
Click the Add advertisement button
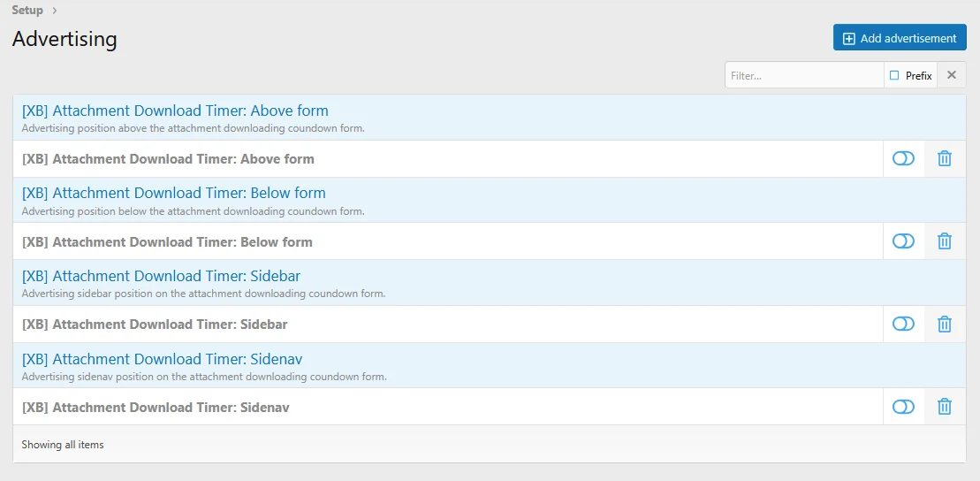coord(900,38)
